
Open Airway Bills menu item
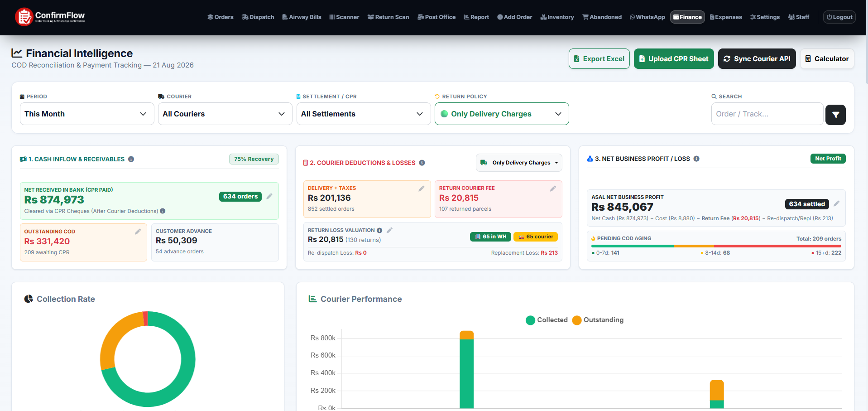302,17
